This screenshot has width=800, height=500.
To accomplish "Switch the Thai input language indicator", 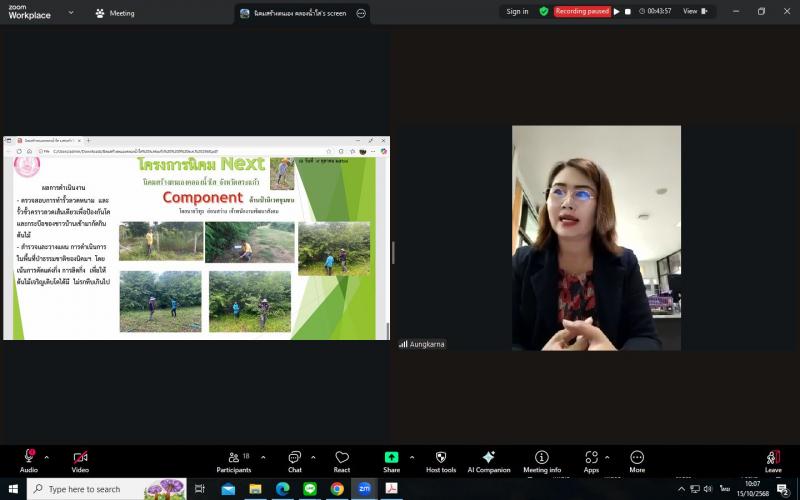I will 724,489.
